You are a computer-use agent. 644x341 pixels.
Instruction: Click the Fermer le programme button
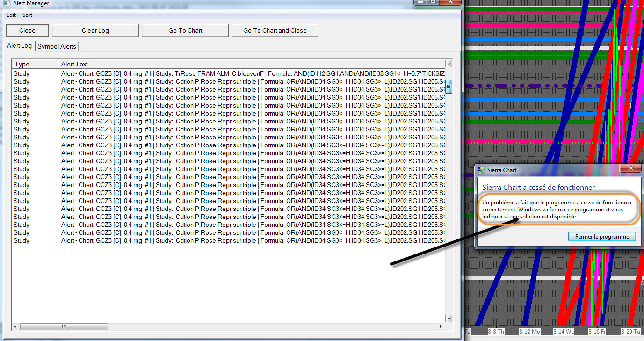(602, 237)
